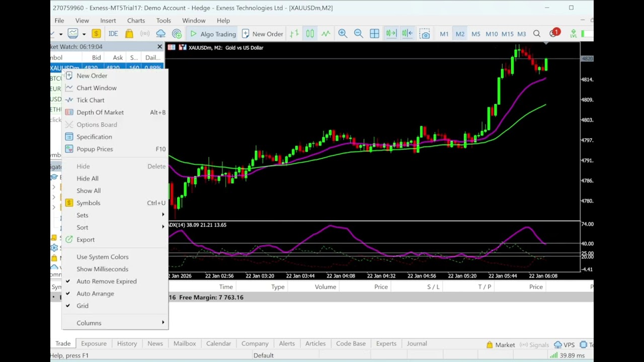Image resolution: width=644 pixels, height=362 pixels.
Task: Click Market in the status bar
Action: (501, 345)
